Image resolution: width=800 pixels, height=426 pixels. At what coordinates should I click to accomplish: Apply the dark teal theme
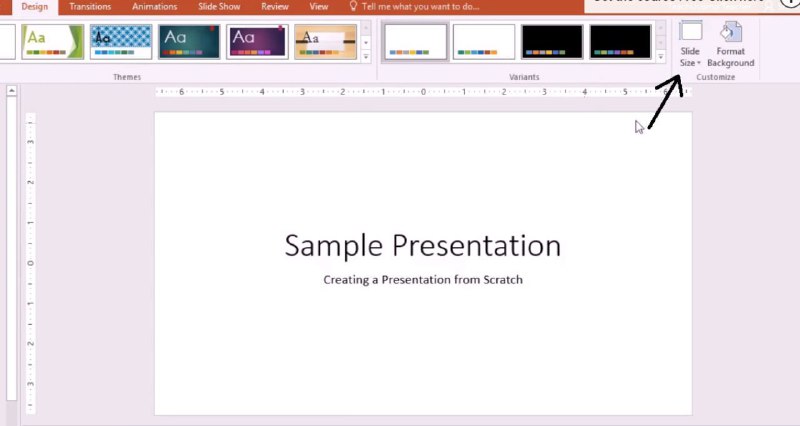pos(189,41)
